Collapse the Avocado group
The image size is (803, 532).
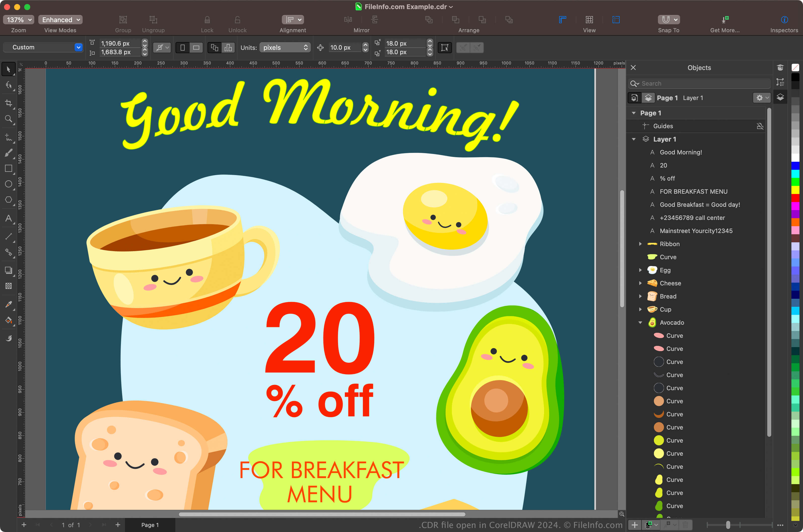(x=640, y=323)
